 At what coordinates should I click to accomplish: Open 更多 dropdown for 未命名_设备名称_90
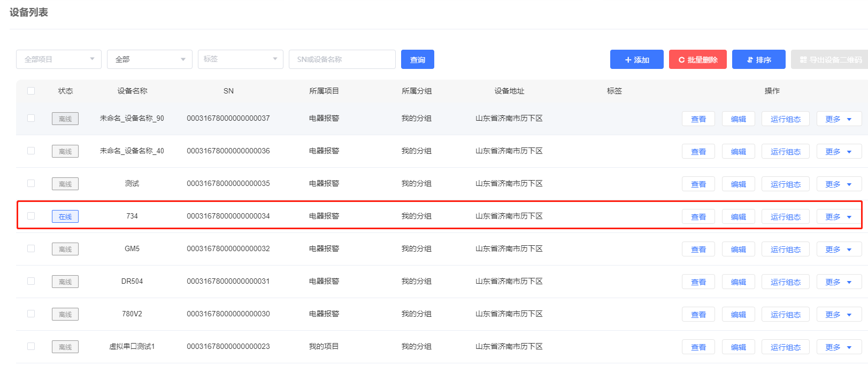coord(839,119)
